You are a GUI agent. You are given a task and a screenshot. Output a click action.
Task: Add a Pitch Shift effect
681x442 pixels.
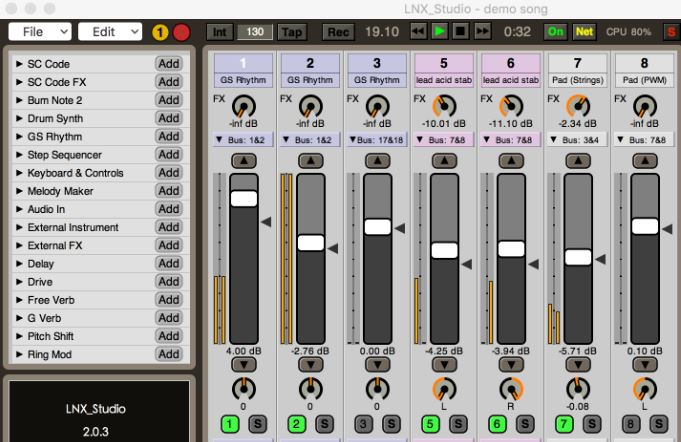pyautogui.click(x=169, y=336)
